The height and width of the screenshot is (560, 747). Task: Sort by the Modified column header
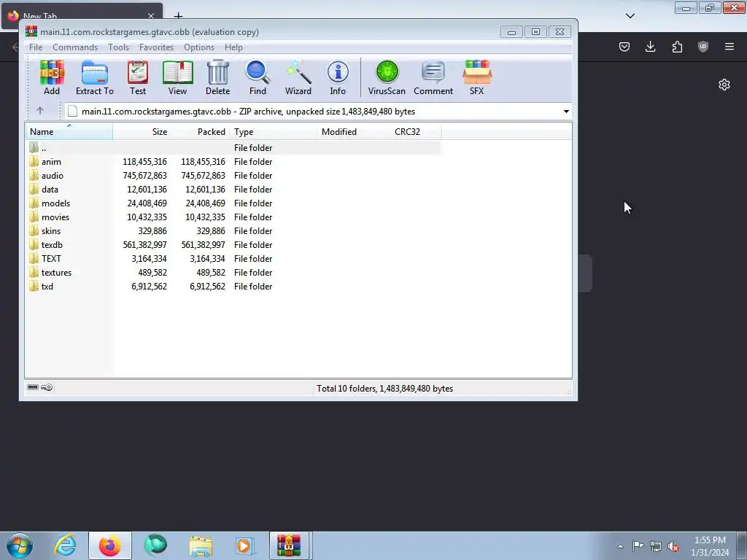353,131
